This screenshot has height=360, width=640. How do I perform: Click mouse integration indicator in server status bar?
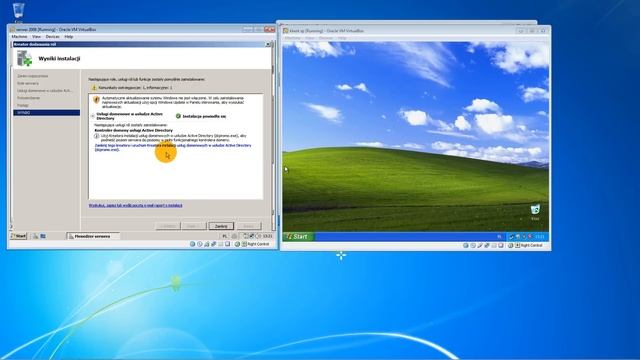pos(237,244)
